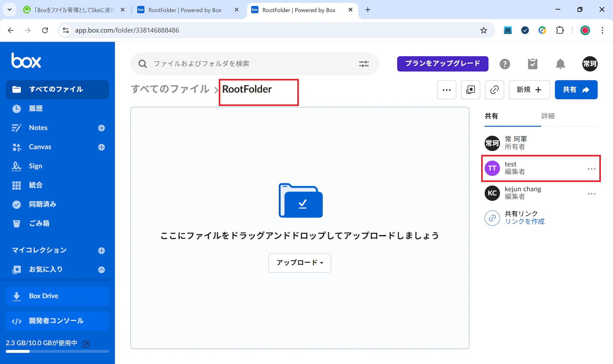Click the multicolor circular extension icon
The image size is (613, 364).
point(542,30)
